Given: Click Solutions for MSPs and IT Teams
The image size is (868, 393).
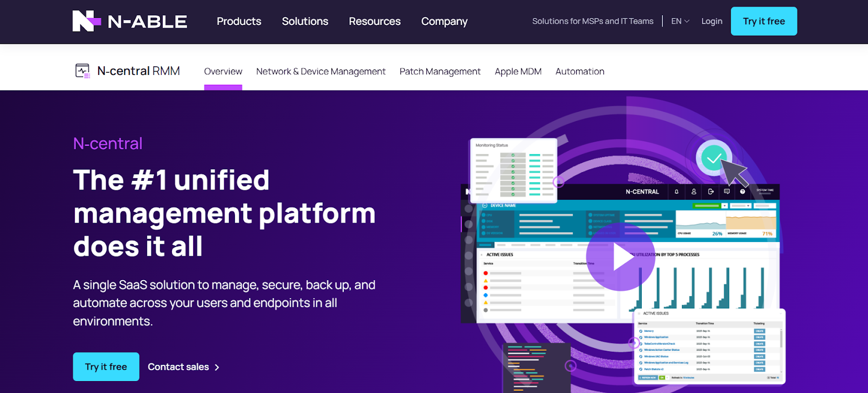Looking at the screenshot, I should 592,21.
